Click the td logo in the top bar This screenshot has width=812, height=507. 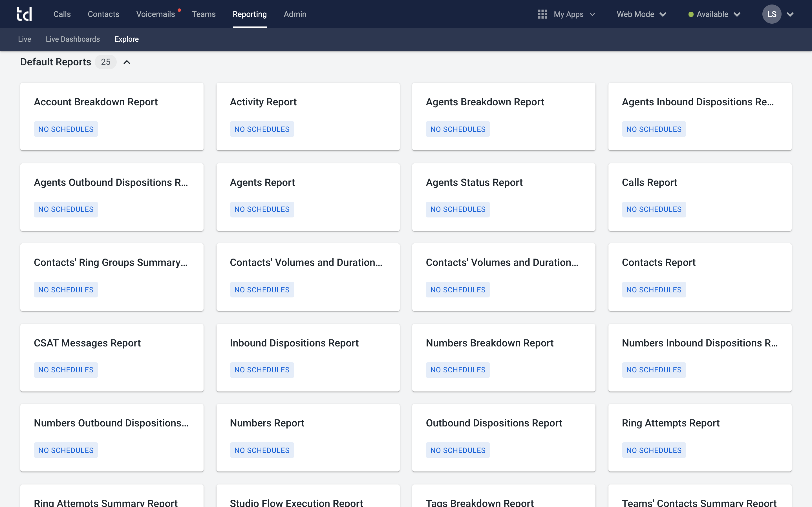pos(25,14)
